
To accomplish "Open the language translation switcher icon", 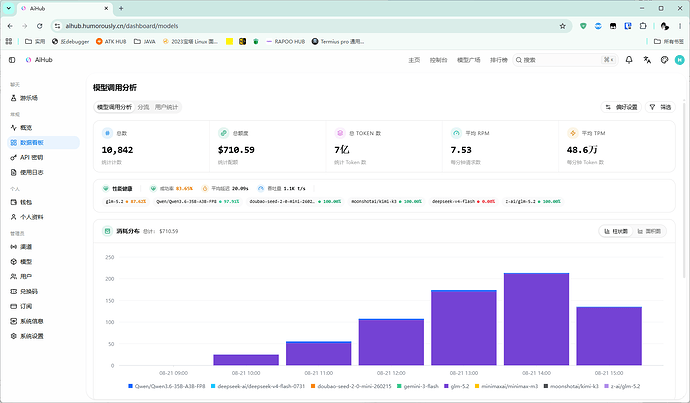I will 647,60.
